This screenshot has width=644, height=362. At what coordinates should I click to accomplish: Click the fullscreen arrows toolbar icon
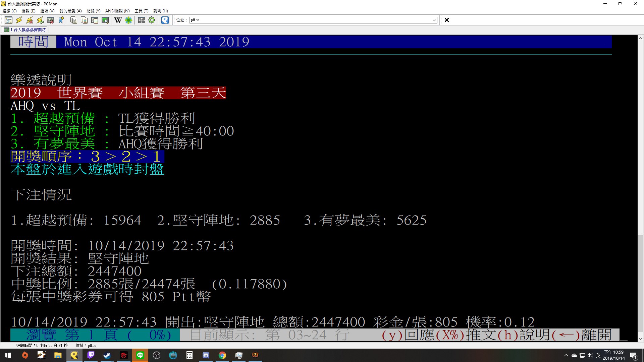(x=142, y=20)
